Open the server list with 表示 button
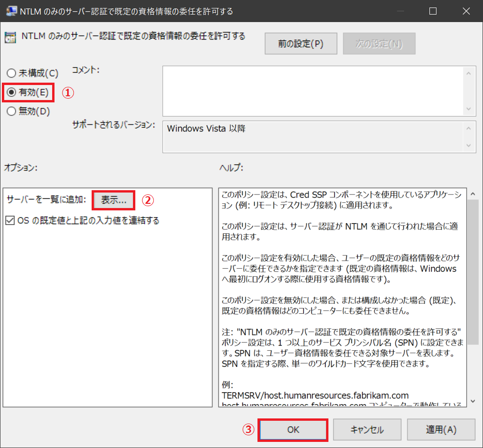Image resolution: width=483 pixels, height=448 pixels. pyautogui.click(x=113, y=200)
